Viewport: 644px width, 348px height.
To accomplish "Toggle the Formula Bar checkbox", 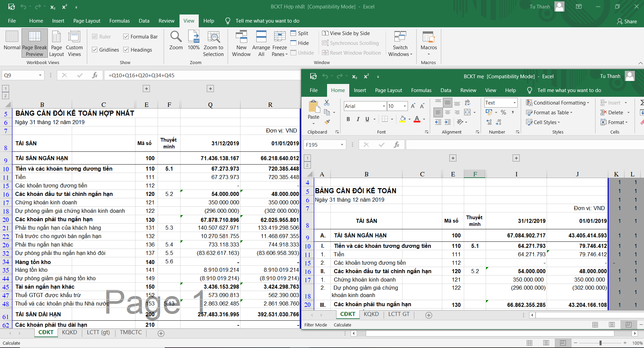I will point(126,37).
